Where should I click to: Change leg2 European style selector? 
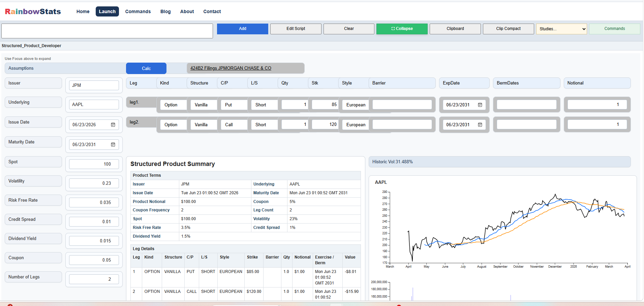[356, 125]
